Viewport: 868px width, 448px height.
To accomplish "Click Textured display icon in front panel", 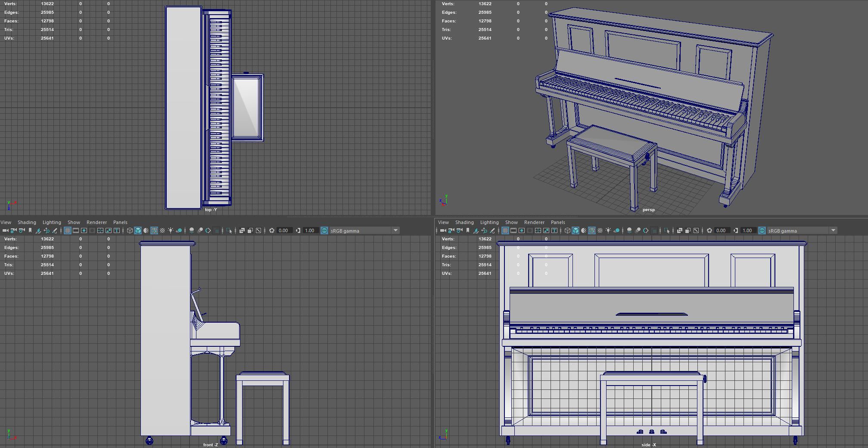I will click(x=162, y=230).
